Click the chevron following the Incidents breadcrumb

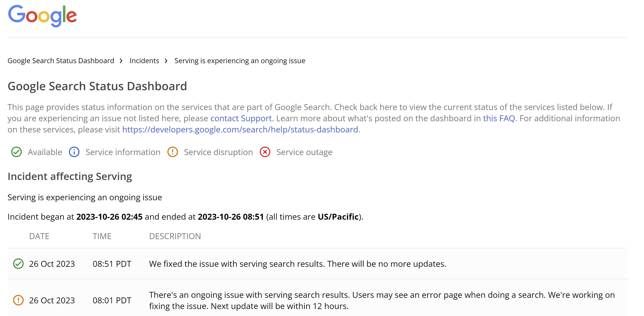166,61
